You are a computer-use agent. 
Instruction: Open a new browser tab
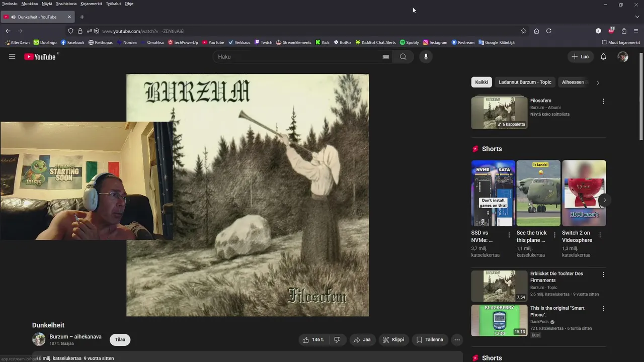click(82, 17)
